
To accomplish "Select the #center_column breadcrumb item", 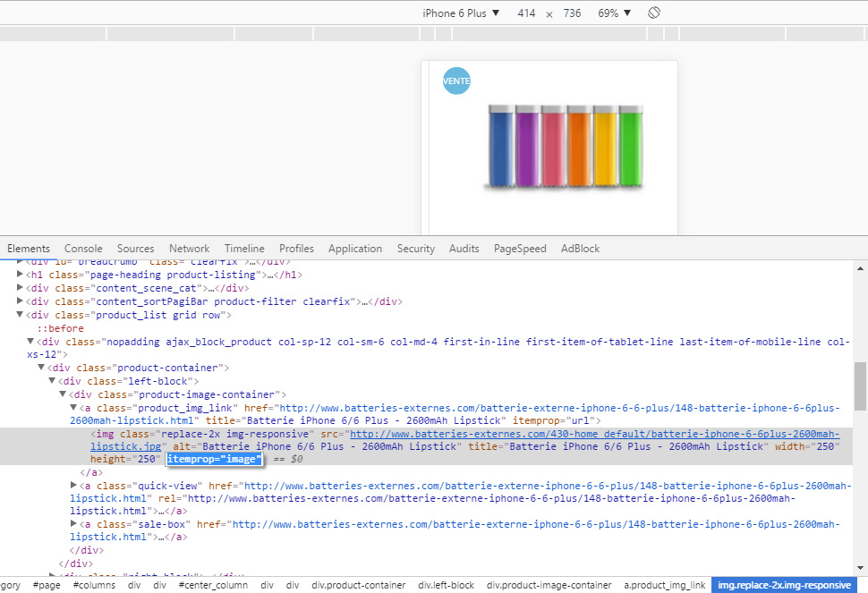I will 213,585.
